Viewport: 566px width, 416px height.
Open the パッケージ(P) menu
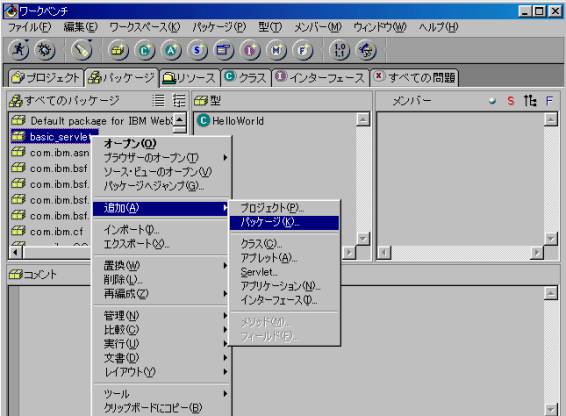click(219, 27)
